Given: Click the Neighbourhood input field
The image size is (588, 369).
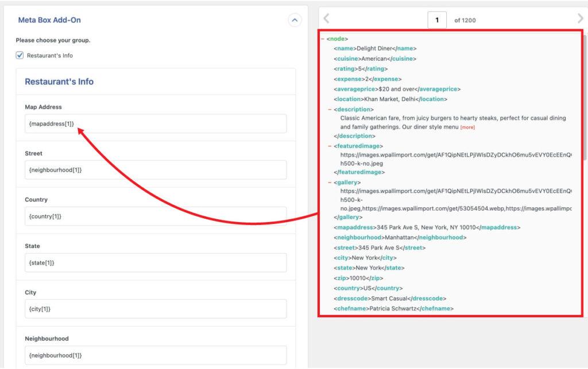Looking at the screenshot, I should click(x=155, y=355).
